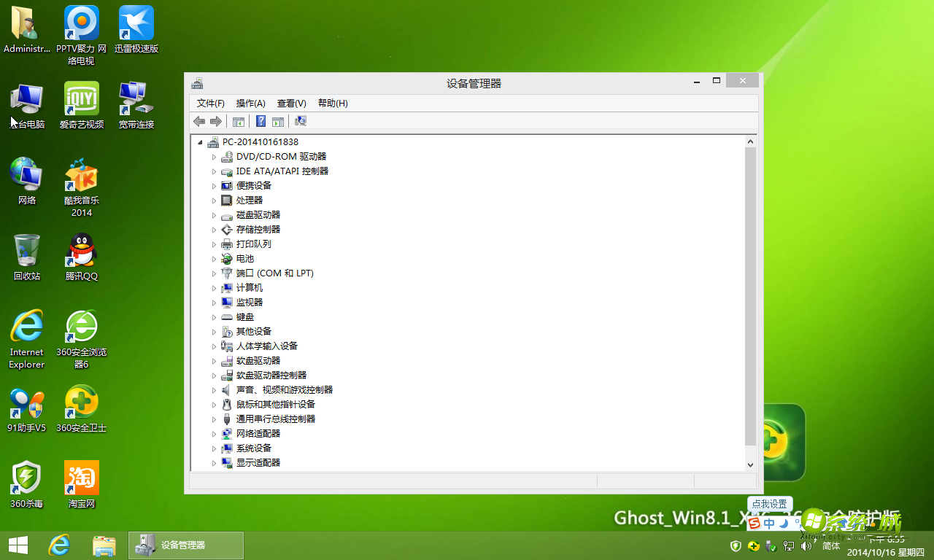This screenshot has width=934, height=560.
Task: Select the PC-201410161838 root node
Action: pyautogui.click(x=260, y=141)
